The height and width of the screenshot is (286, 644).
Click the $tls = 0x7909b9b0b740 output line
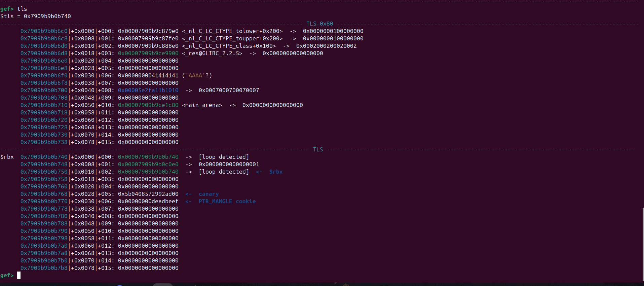pyautogui.click(x=36, y=16)
